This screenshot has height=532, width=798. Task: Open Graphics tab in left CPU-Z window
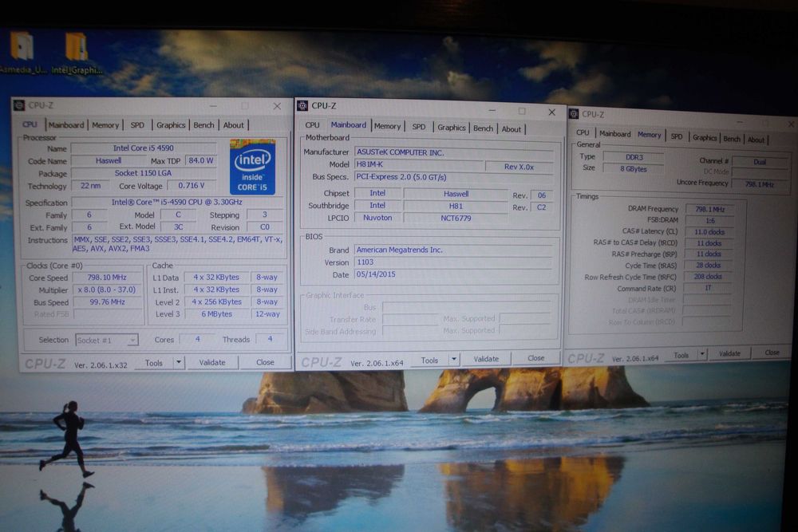[x=171, y=124]
